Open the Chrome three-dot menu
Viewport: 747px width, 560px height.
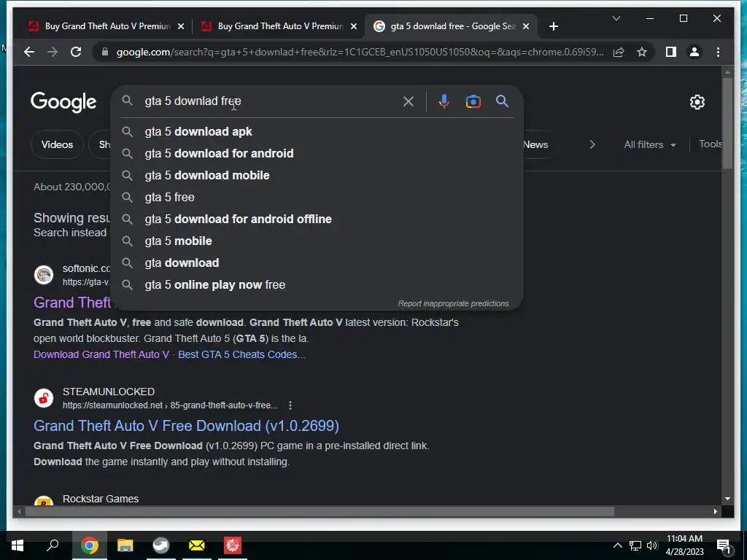click(x=718, y=52)
